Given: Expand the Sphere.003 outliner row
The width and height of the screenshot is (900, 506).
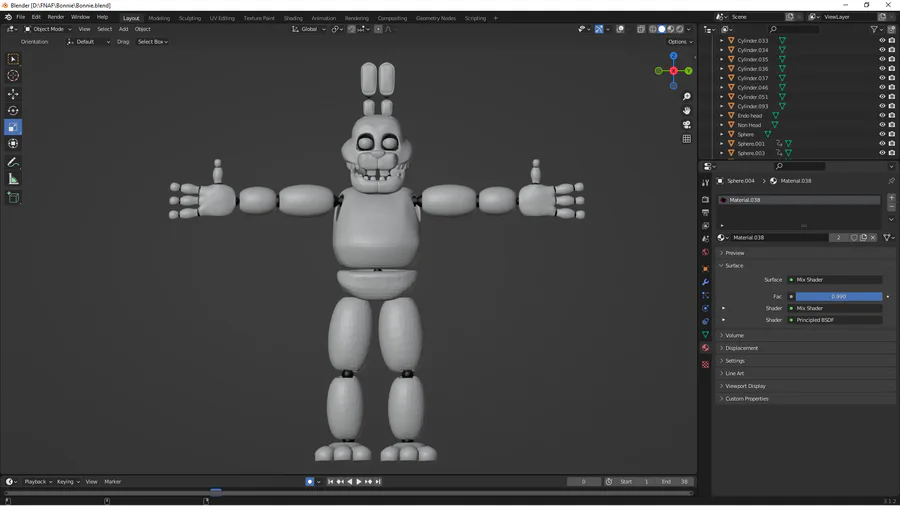Looking at the screenshot, I should point(721,153).
